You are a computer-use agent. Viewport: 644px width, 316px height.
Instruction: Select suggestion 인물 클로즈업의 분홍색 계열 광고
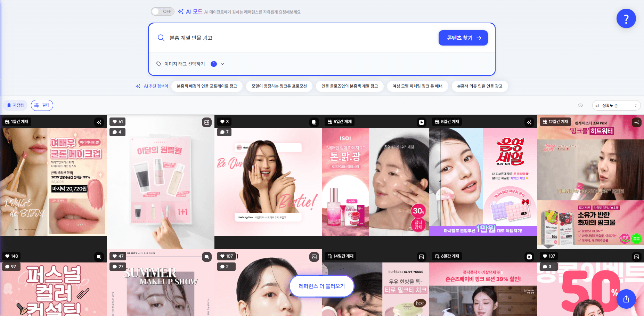[350, 86]
